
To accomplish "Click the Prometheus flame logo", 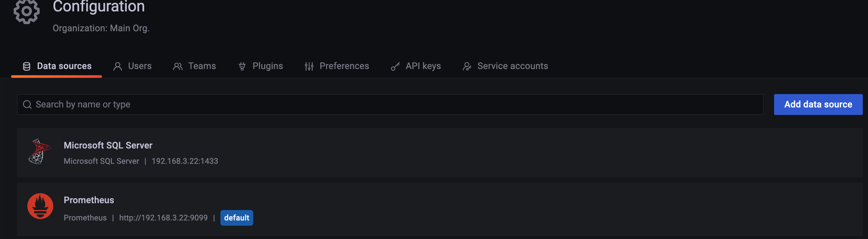I will coord(40,206).
